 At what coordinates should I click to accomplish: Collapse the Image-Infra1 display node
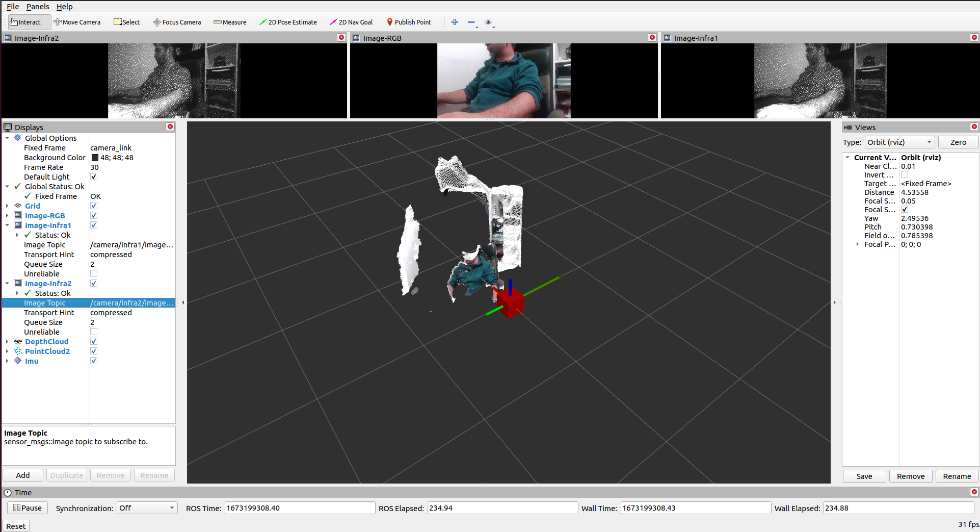[x=7, y=225]
